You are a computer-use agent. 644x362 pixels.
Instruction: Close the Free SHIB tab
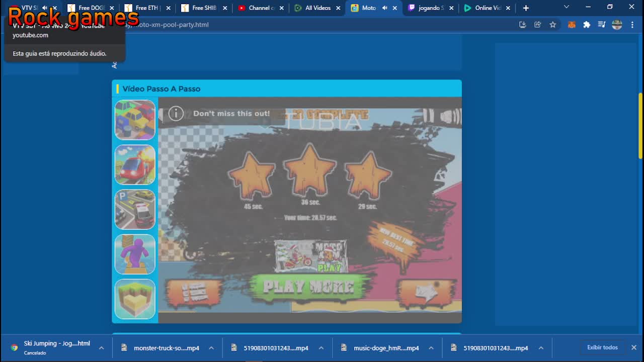[225, 8]
